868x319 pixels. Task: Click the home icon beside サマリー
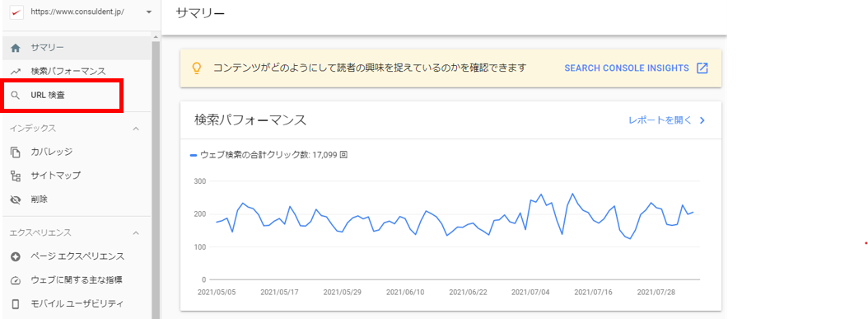(16, 48)
